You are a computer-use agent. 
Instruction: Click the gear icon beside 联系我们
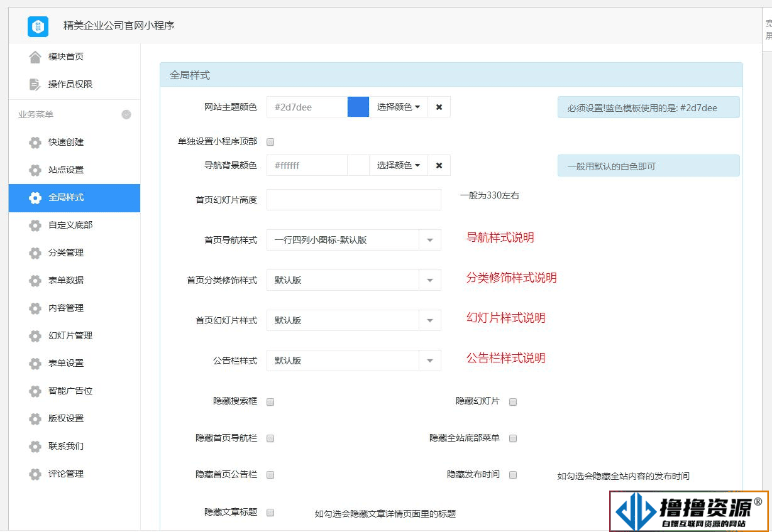[x=35, y=446]
